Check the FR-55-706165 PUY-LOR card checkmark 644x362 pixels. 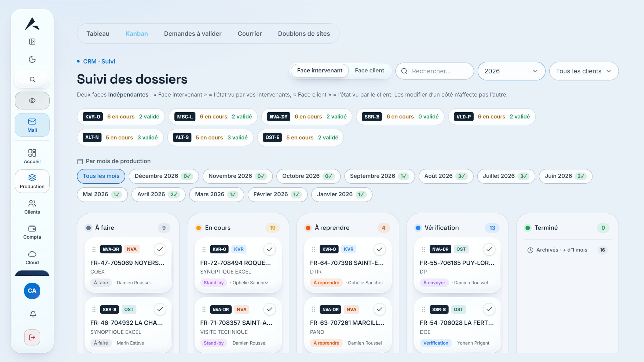[x=489, y=249]
